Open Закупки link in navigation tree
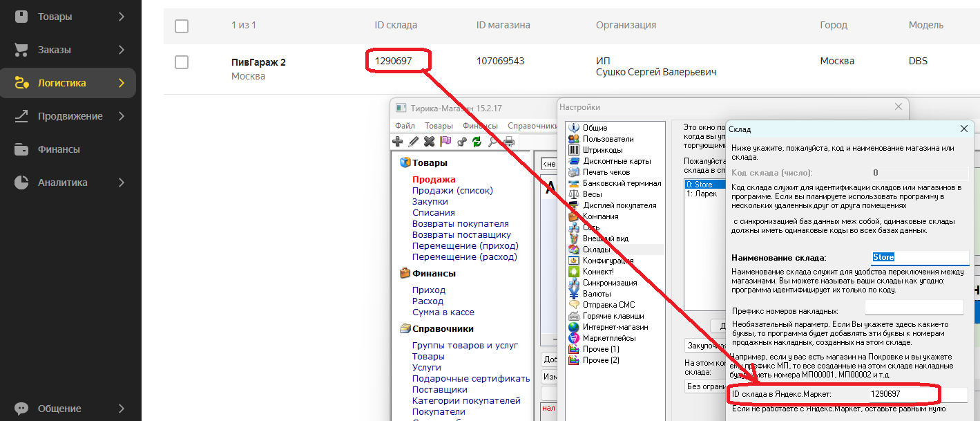The width and height of the screenshot is (980, 421). (x=430, y=201)
